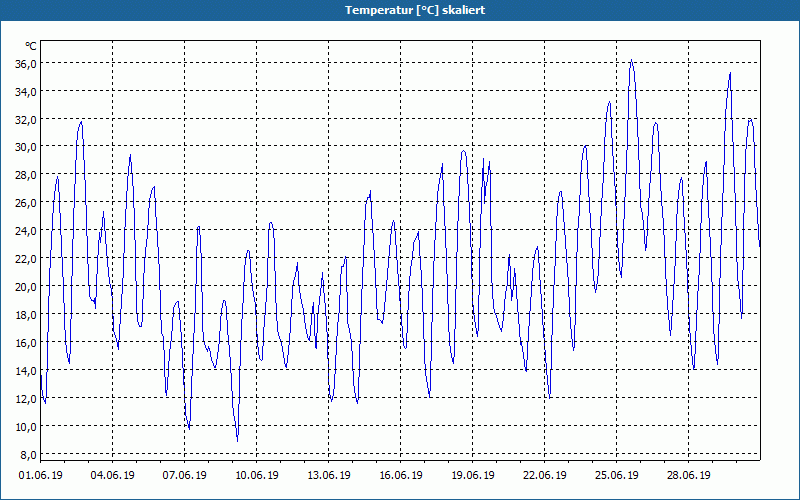Click the 04.06.19 date label
Image resolution: width=800 pixels, height=500 pixels.
113,476
